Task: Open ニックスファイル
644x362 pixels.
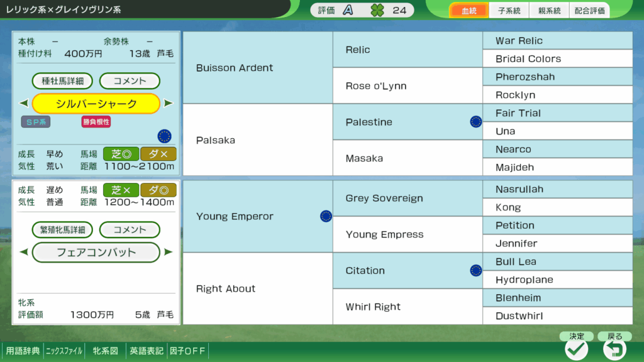Action: pyautogui.click(x=64, y=351)
